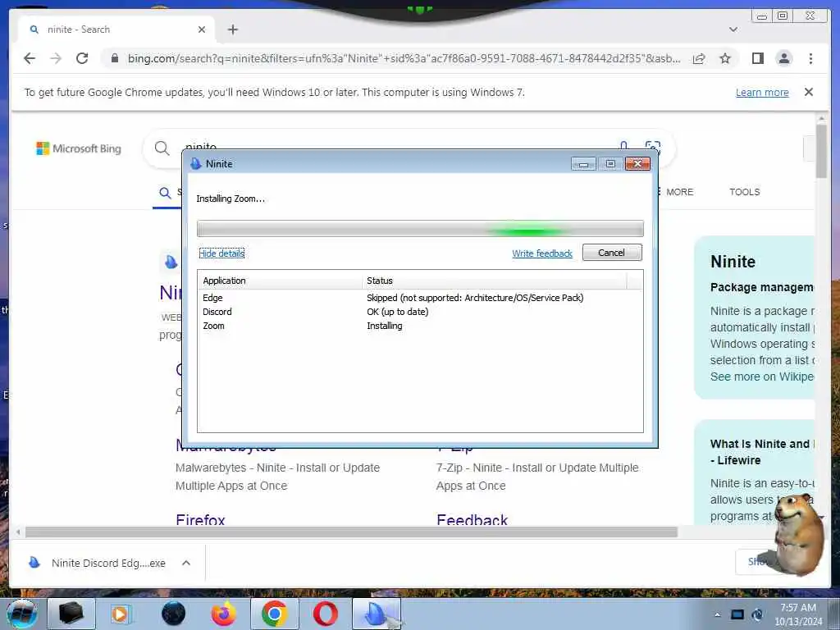Reload the Bing page
This screenshot has height=630, width=840.
pyautogui.click(x=82, y=58)
